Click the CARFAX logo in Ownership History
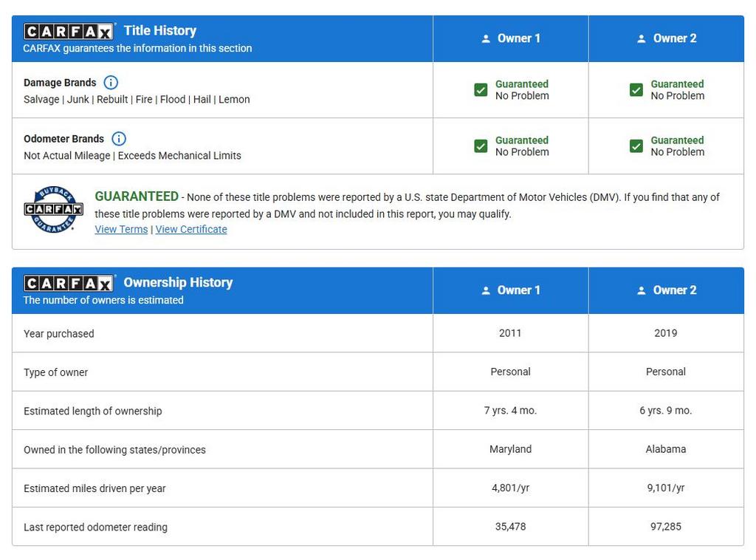The height and width of the screenshot is (560, 756). coord(69,283)
